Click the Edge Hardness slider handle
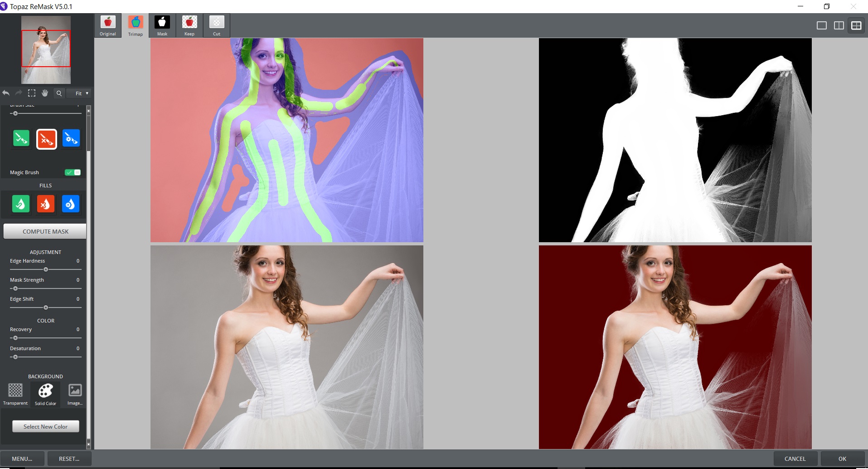 coord(46,269)
